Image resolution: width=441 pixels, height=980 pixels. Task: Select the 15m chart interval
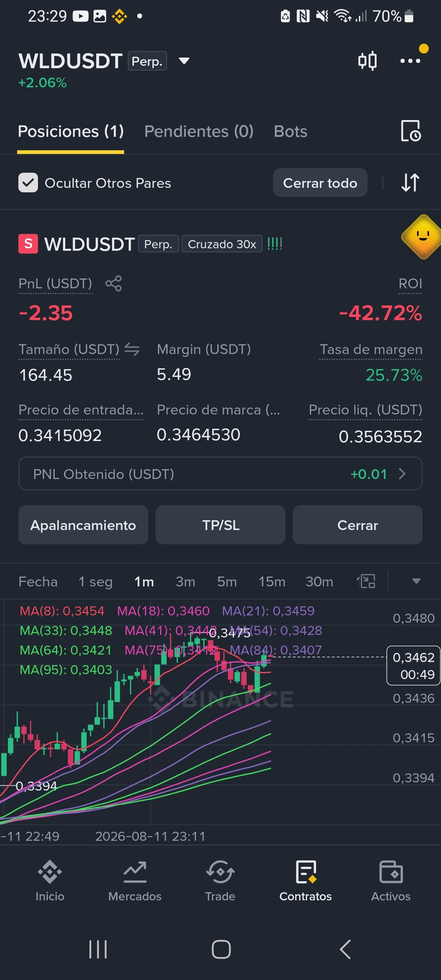[x=272, y=581]
